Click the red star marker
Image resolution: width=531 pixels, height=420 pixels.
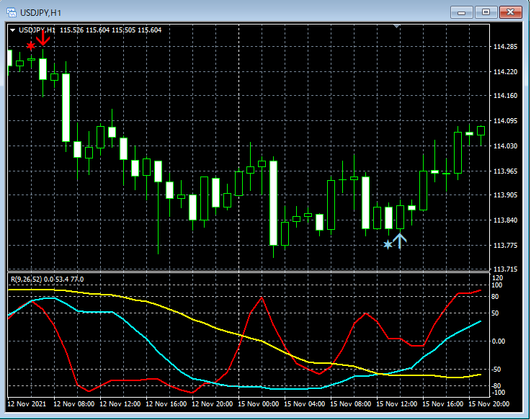31,46
